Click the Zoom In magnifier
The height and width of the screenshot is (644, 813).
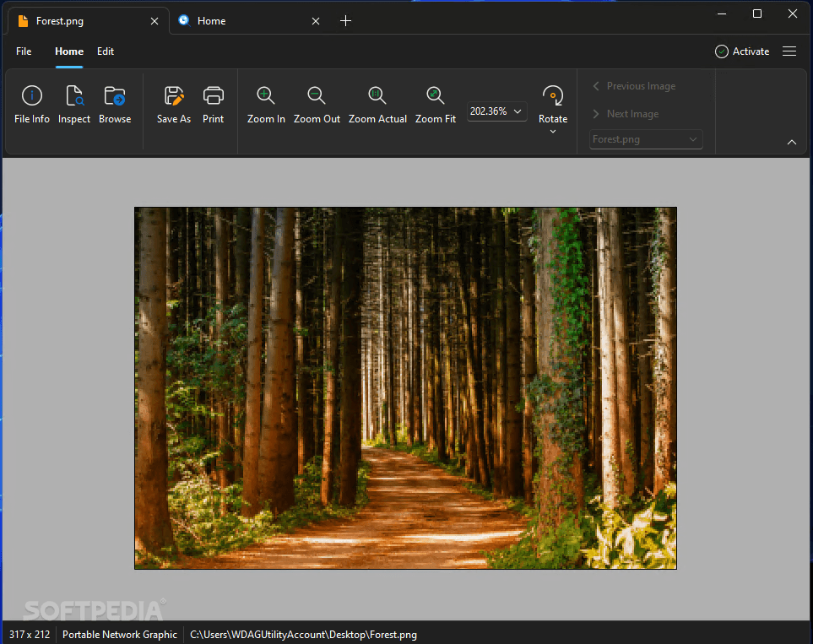point(265,95)
